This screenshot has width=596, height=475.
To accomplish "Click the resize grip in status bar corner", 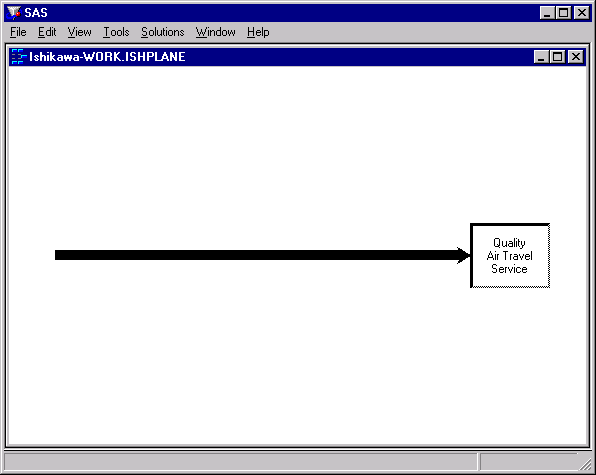I will tap(585, 463).
